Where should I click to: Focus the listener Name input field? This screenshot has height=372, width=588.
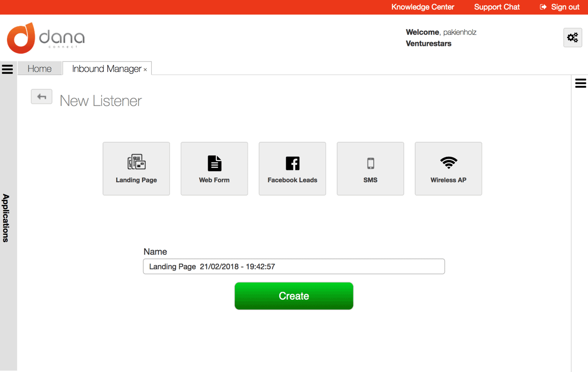294,266
